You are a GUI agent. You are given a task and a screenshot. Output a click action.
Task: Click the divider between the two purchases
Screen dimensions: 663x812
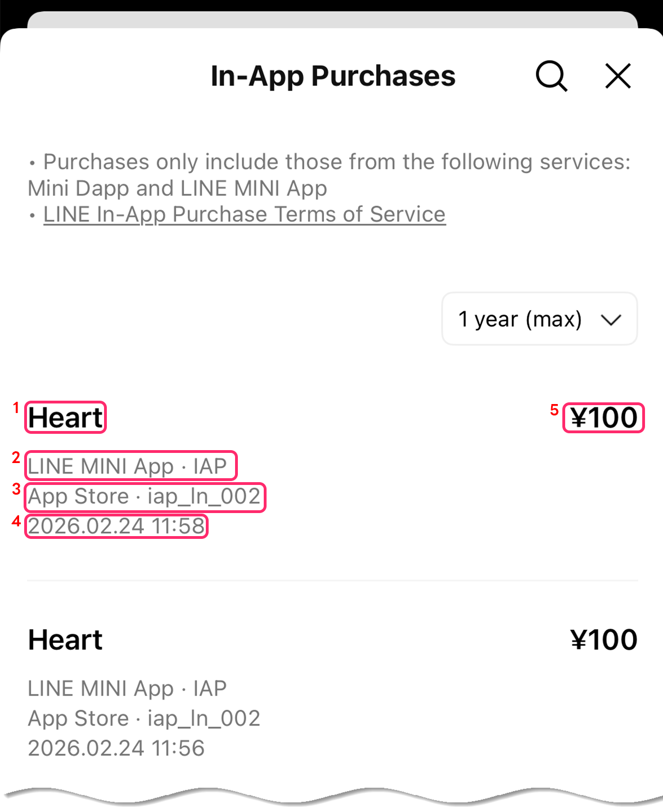[x=332, y=580]
